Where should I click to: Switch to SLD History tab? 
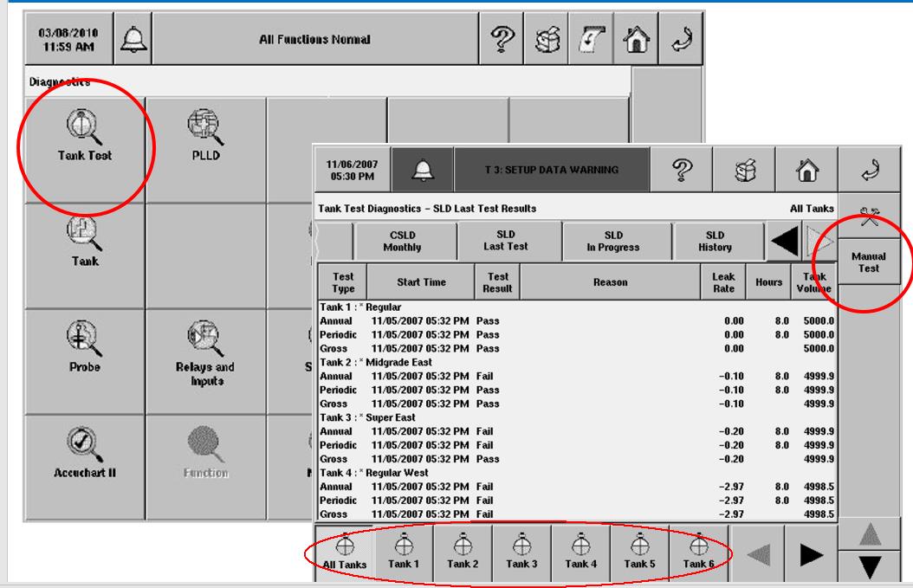pos(716,242)
